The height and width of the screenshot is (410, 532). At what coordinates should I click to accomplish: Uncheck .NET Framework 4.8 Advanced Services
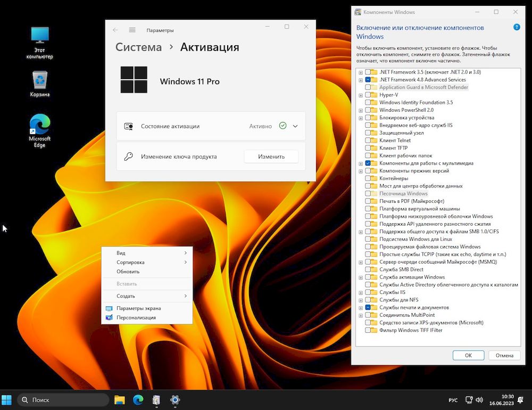click(367, 79)
